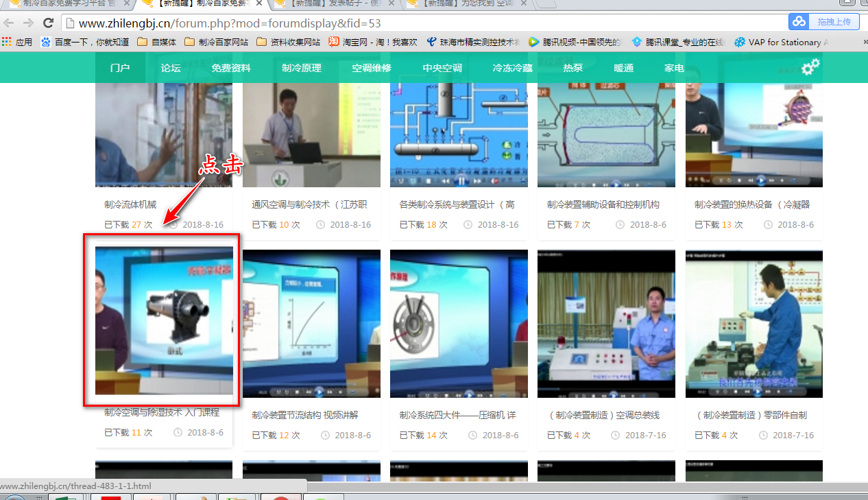Open the 应用 apps grid bookmark
The image size is (868, 500).
(x=18, y=42)
